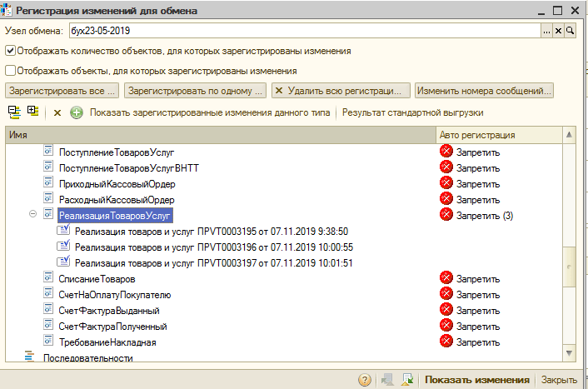
Task: Disable the display object count checkbox
Action: coord(11,51)
